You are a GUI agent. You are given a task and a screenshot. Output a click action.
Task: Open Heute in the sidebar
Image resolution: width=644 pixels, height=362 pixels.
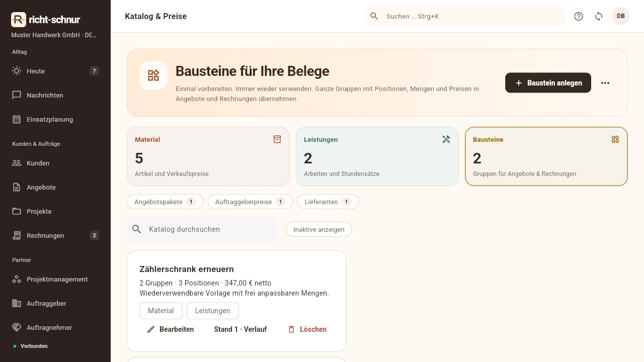tap(55, 71)
